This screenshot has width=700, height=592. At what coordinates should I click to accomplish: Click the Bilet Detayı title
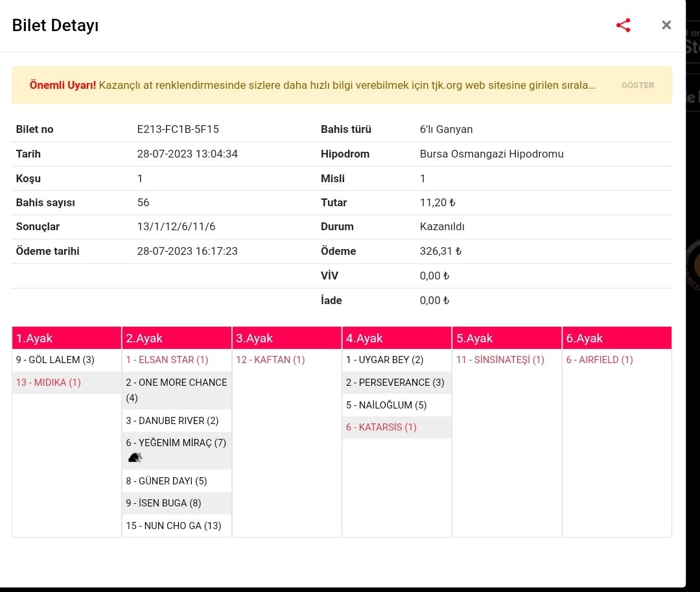[x=55, y=25]
